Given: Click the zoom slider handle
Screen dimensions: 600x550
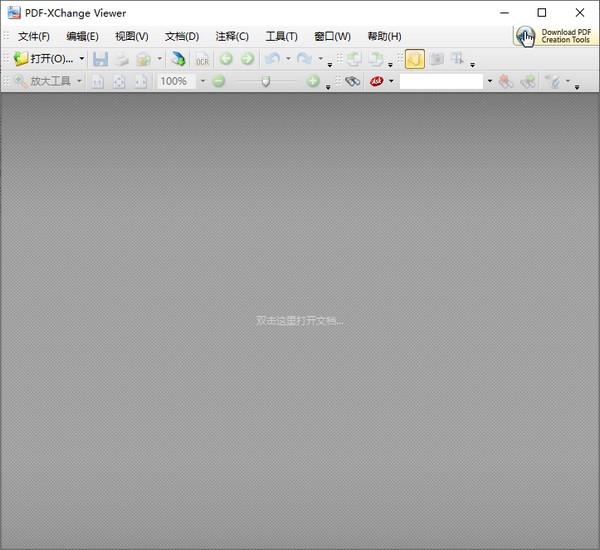Looking at the screenshot, I should [265, 82].
